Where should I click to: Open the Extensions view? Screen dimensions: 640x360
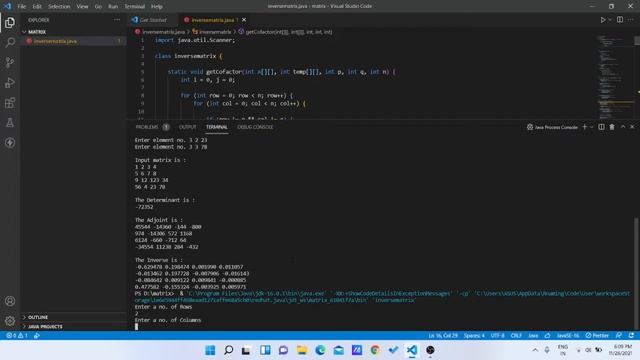click(10, 102)
